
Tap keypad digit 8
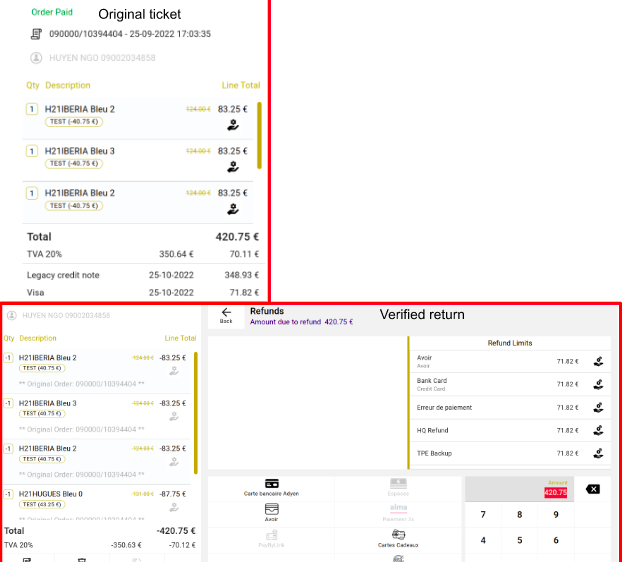pyautogui.click(x=519, y=514)
